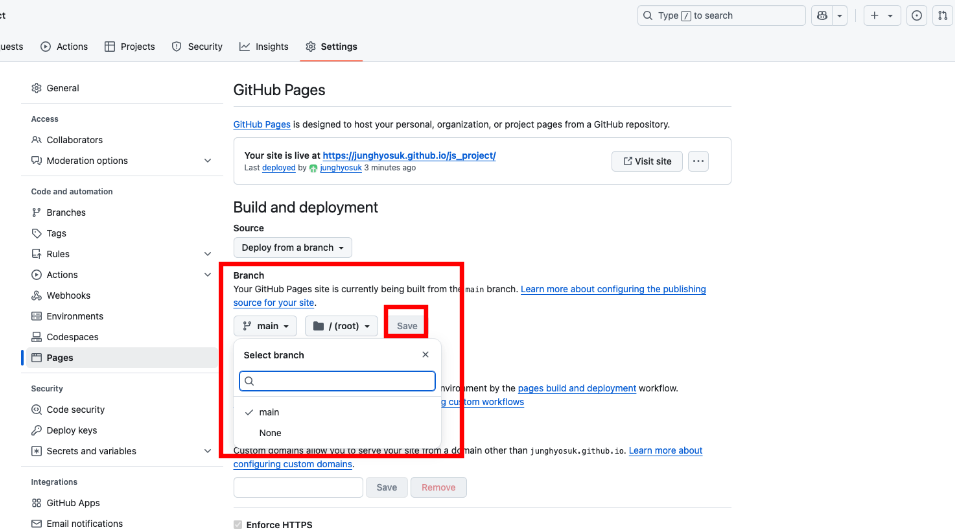955x529 pixels.
Task: Click the Secrets and variables icon
Action: coord(37,451)
